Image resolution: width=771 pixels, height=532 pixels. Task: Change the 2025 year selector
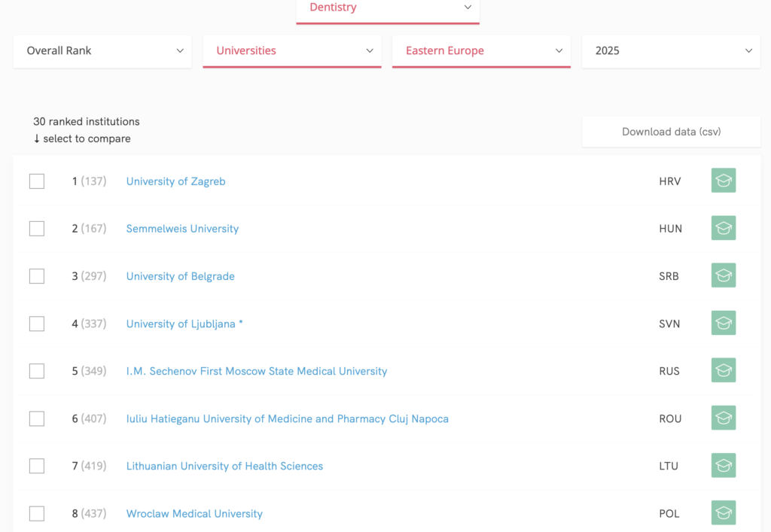(x=672, y=51)
